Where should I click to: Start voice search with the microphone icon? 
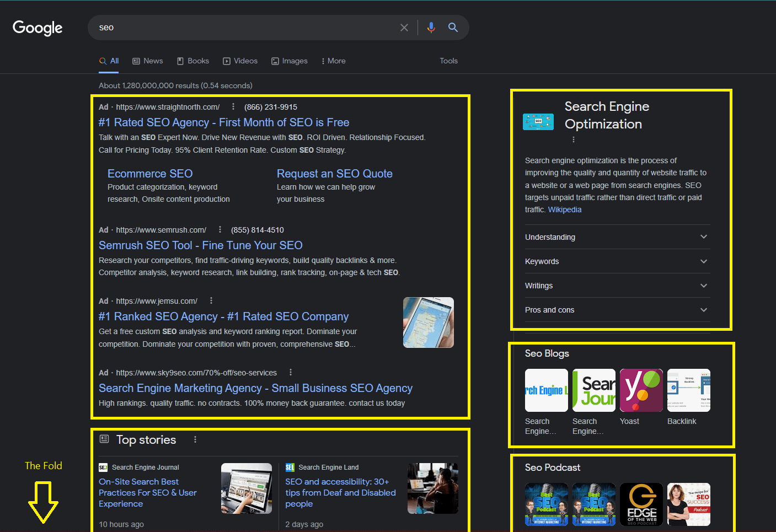point(431,28)
